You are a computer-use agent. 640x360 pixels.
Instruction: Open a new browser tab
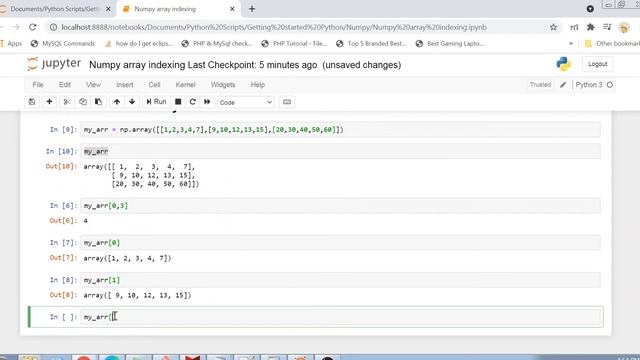click(252, 9)
